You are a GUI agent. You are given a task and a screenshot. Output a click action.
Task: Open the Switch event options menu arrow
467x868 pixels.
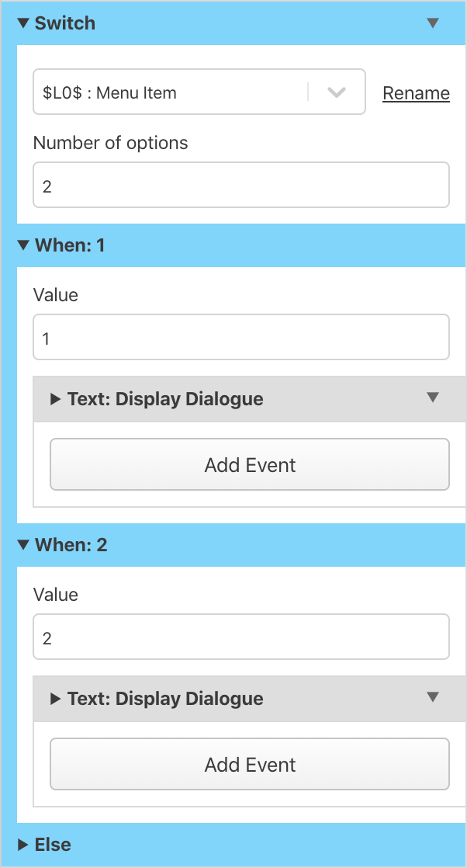pyautogui.click(x=433, y=23)
